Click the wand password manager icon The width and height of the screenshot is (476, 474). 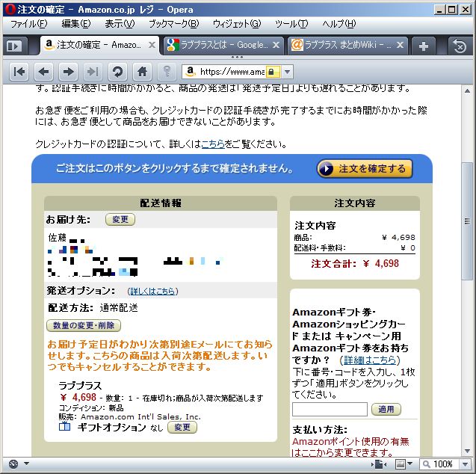(x=167, y=72)
